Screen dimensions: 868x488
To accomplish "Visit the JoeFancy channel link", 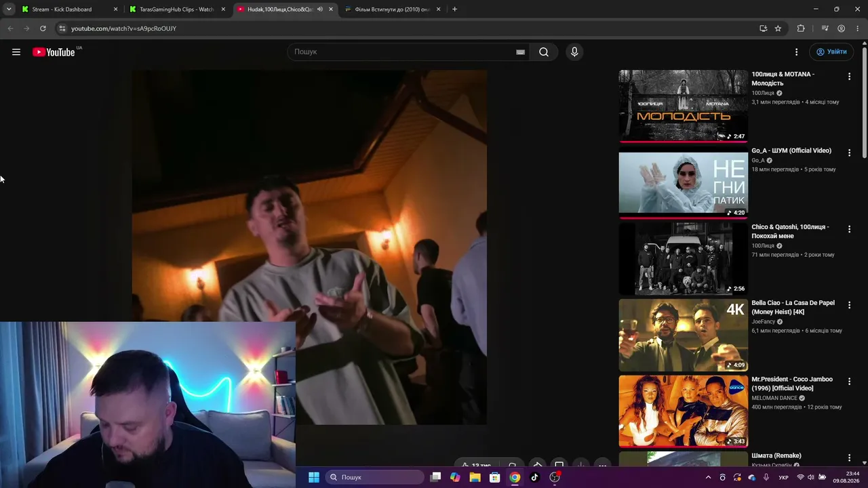I will [763, 322].
